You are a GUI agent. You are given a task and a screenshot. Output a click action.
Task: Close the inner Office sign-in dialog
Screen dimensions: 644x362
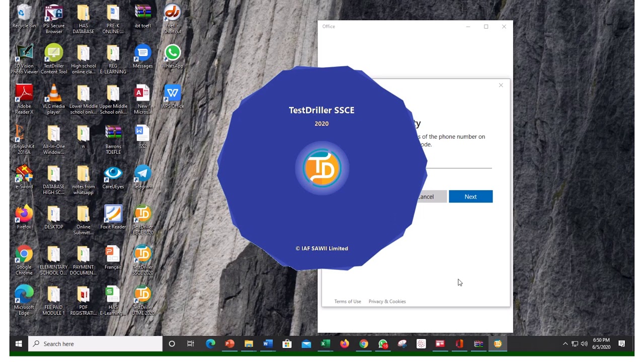pyautogui.click(x=501, y=85)
